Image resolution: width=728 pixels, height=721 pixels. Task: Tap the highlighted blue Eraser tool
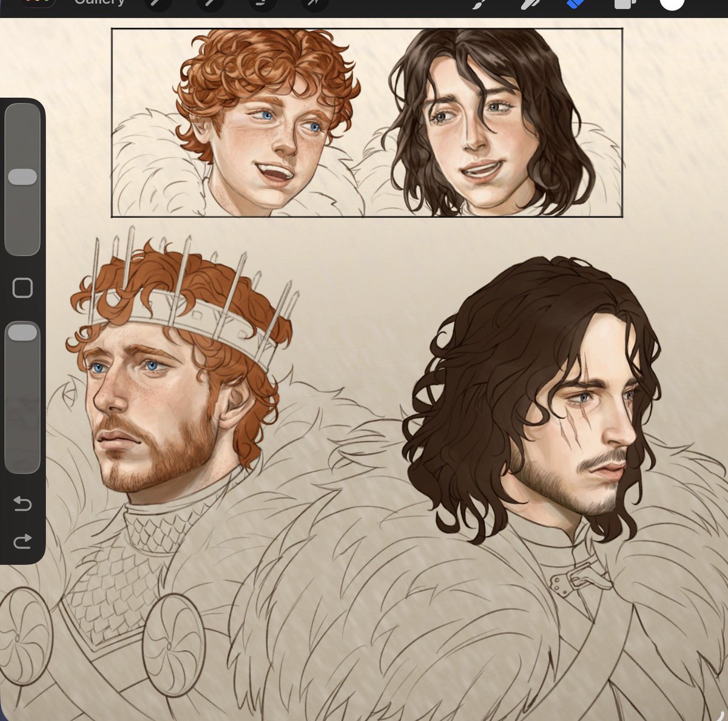pyautogui.click(x=575, y=4)
